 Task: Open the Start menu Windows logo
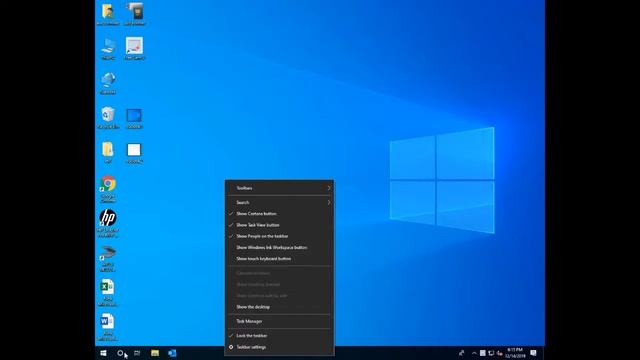[x=103, y=353]
